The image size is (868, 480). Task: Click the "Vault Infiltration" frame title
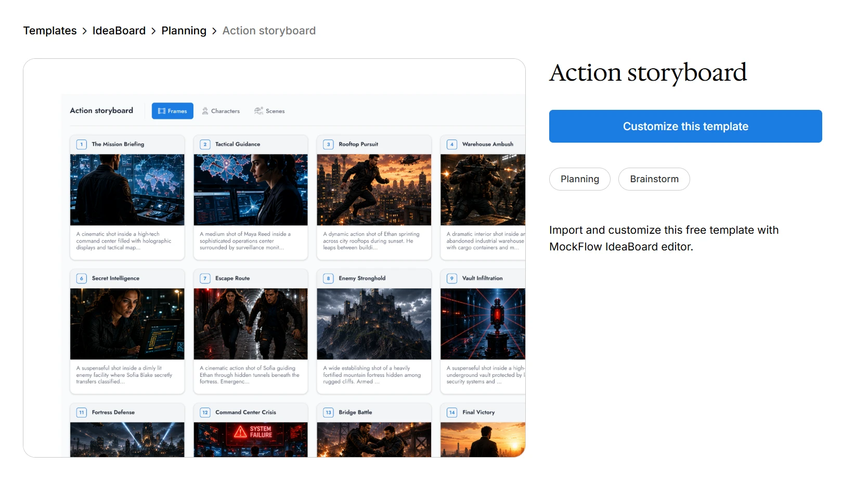(483, 279)
